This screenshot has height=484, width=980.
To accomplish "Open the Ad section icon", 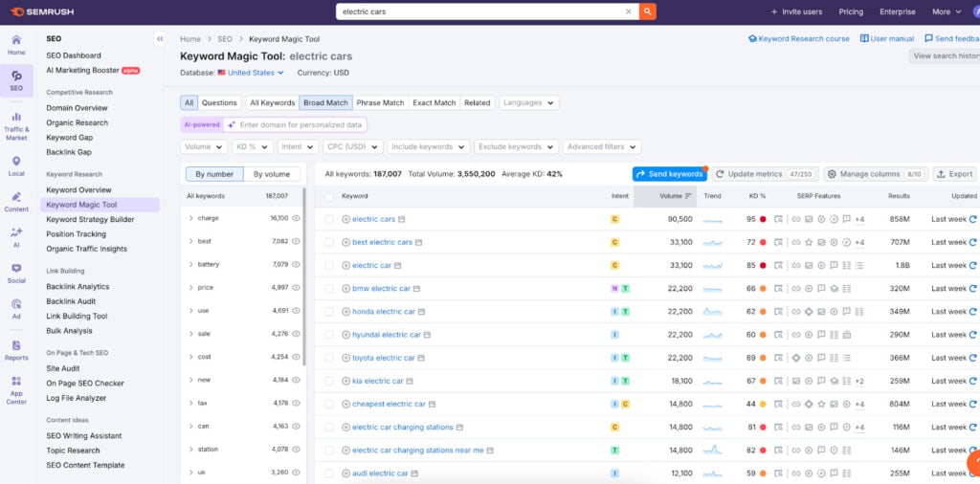I will [x=16, y=303].
